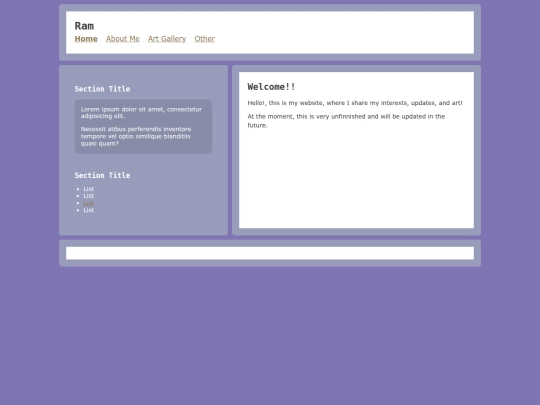The image size is (540, 405).
Task: Click the Section Title heading above the bullet list
Action: pyautogui.click(x=102, y=175)
